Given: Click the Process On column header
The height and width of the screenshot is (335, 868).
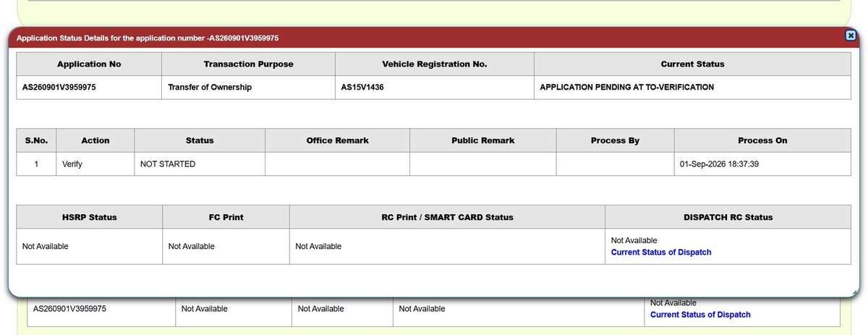Looking at the screenshot, I should [x=762, y=140].
